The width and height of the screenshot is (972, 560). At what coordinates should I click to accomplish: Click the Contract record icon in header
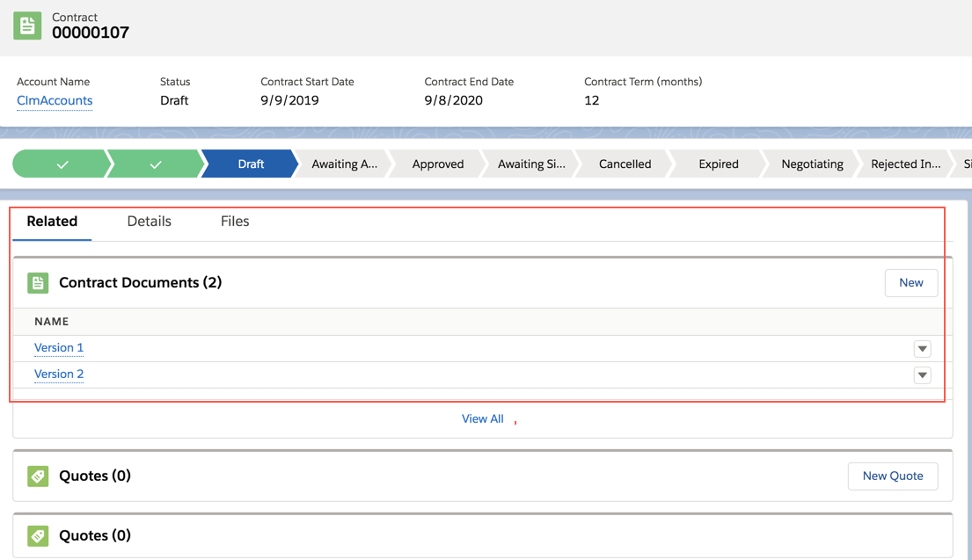tap(27, 25)
